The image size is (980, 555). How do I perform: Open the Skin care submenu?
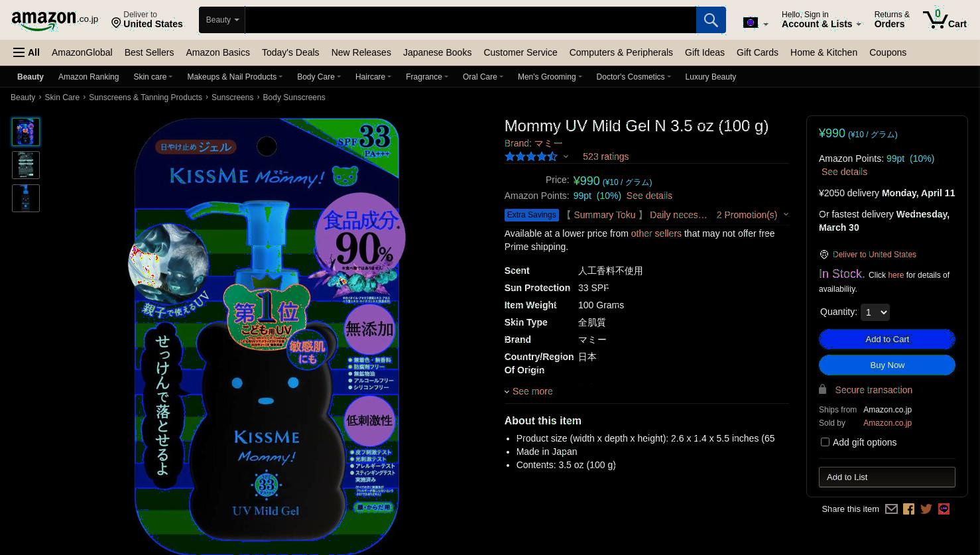coord(153,77)
